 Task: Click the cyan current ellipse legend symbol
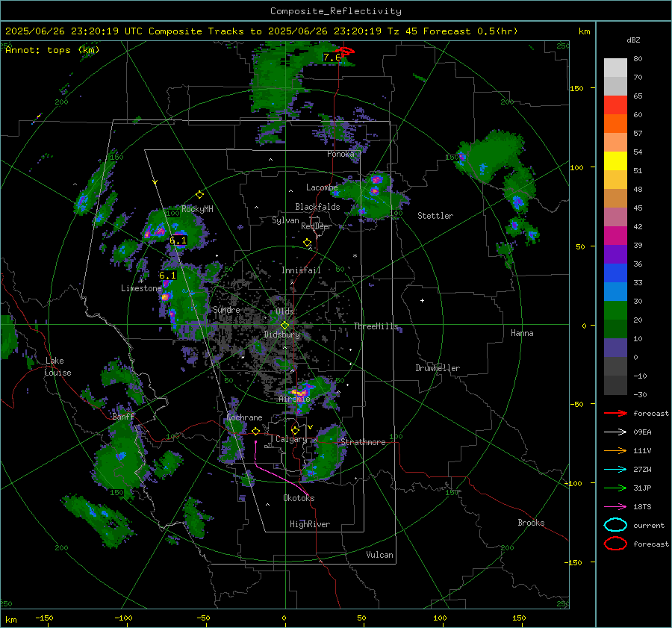click(615, 525)
